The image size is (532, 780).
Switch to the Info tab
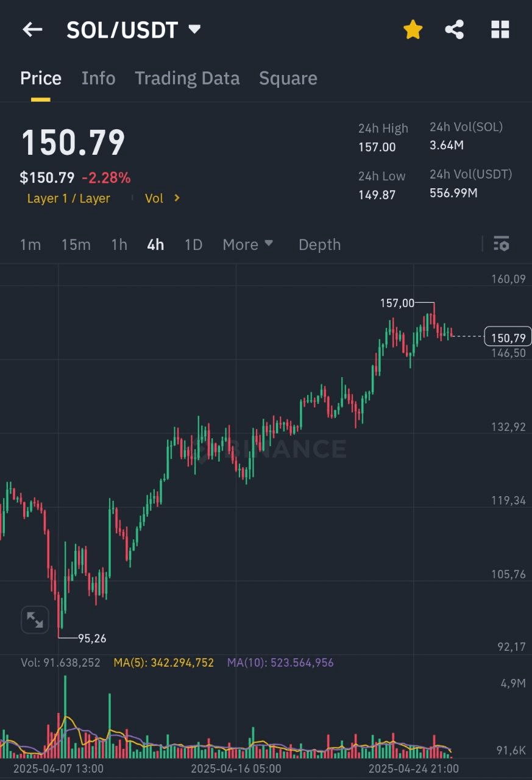98,78
